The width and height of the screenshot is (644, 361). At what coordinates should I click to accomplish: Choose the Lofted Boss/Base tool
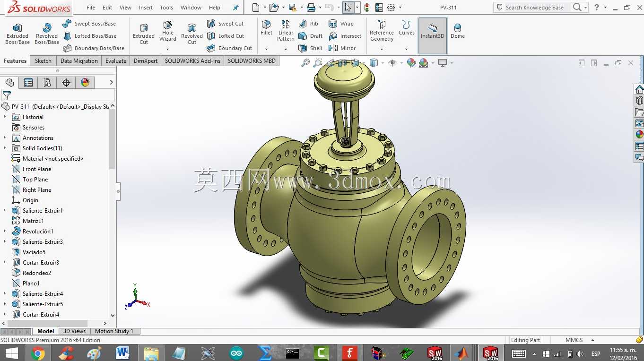89,36
